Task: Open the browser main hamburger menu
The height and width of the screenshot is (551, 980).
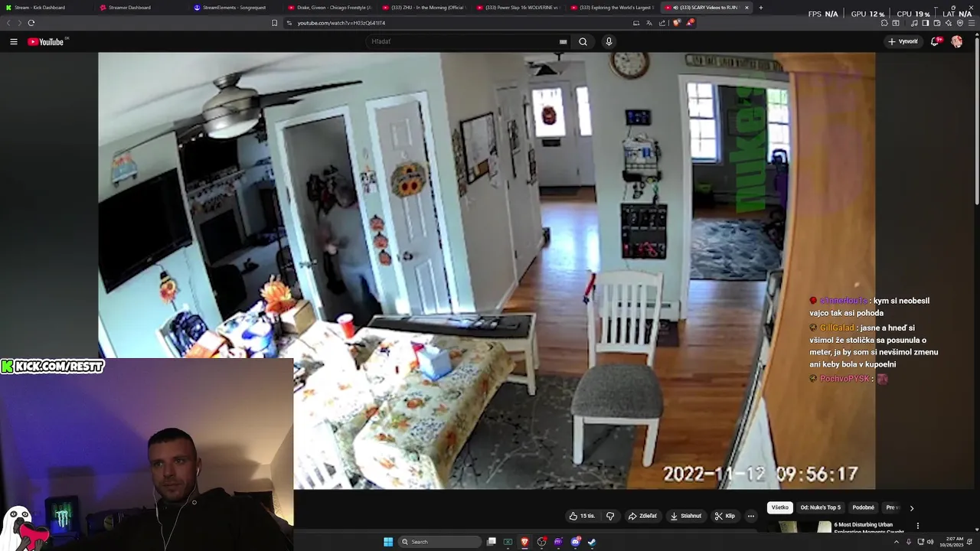Action: click(972, 23)
